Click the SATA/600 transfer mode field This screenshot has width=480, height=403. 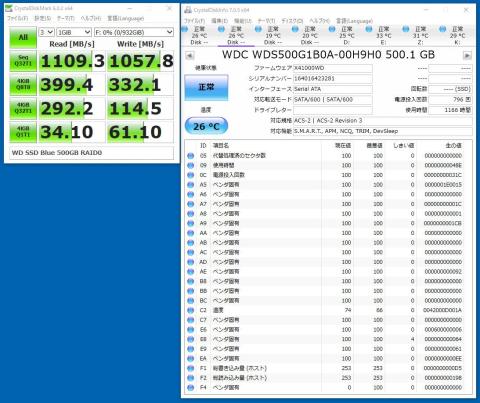(332, 99)
